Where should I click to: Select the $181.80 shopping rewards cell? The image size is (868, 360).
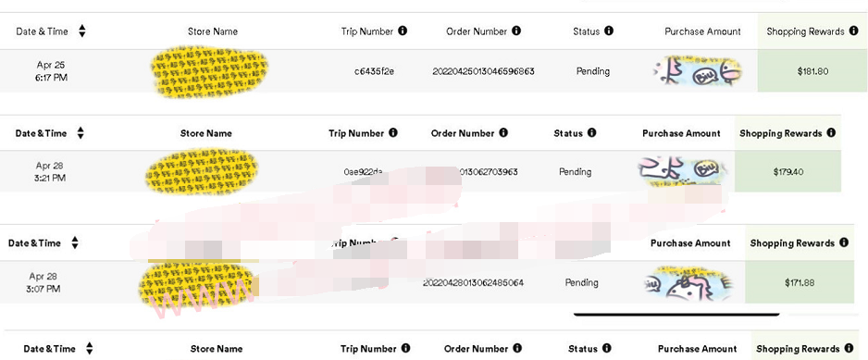812,71
